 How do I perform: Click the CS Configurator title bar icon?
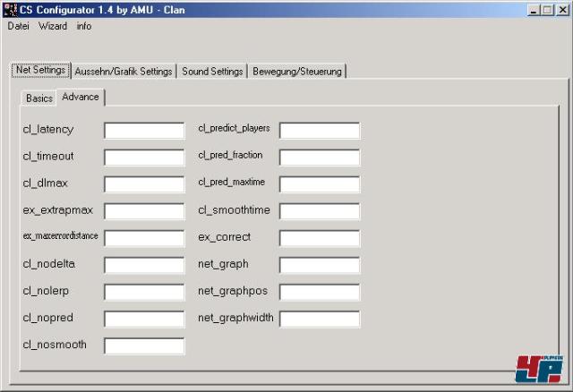click(x=10, y=10)
